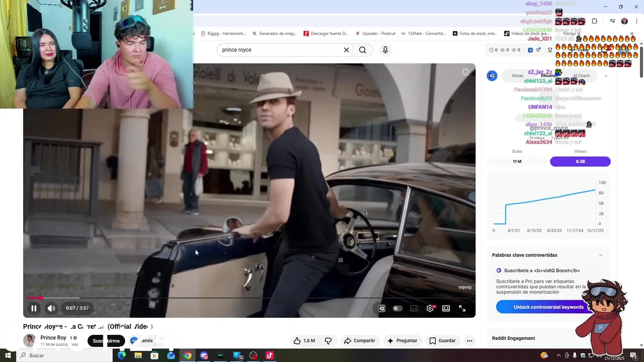Click the video progress bar

pos(249,298)
